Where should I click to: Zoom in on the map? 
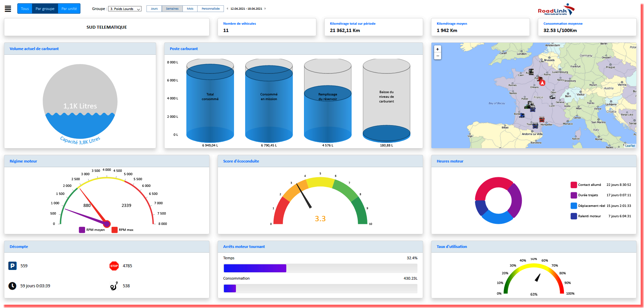coord(437,49)
